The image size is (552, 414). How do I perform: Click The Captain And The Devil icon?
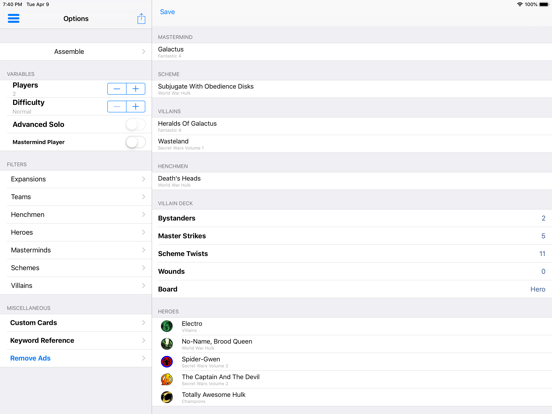coord(167,379)
